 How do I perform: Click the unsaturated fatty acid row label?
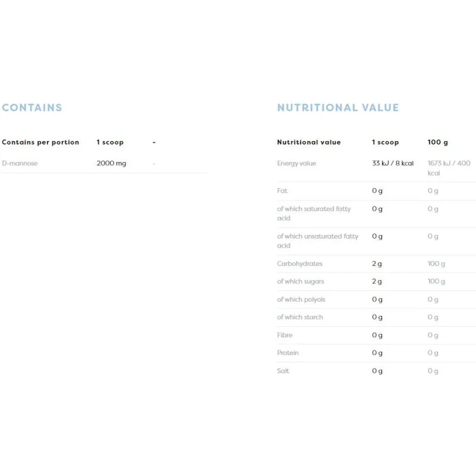point(318,241)
